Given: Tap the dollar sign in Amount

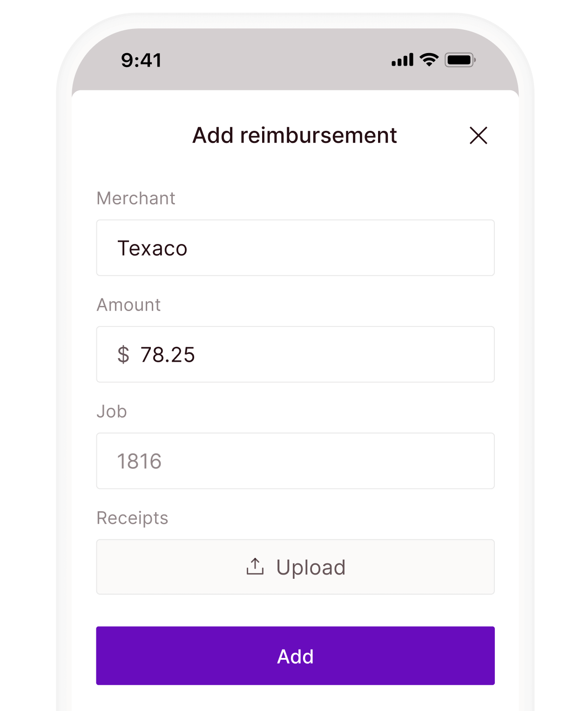Looking at the screenshot, I should 123,355.
